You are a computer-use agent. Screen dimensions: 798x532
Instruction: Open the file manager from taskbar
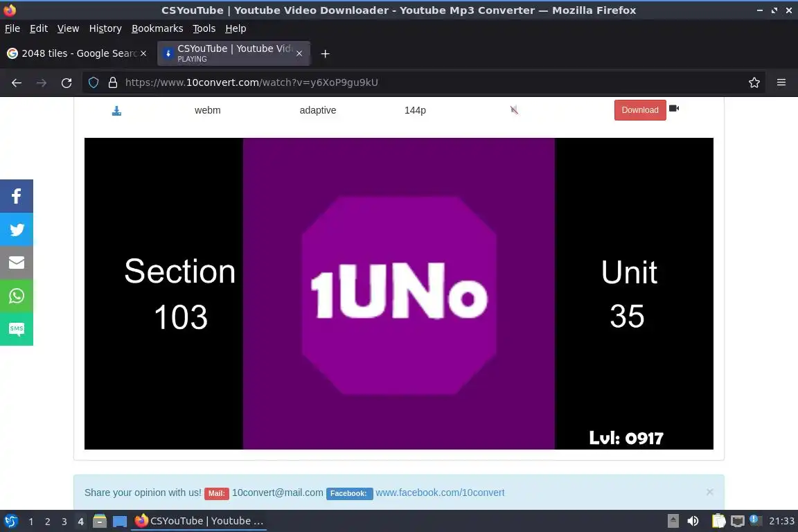click(x=100, y=521)
